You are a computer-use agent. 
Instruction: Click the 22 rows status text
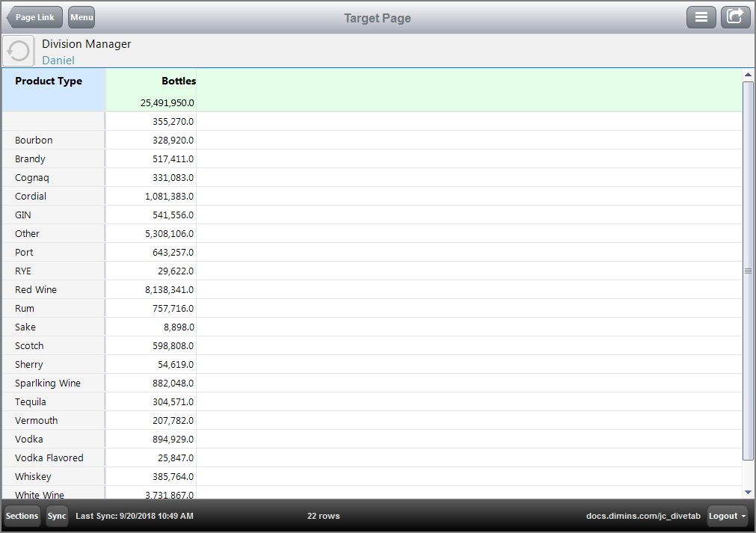point(323,516)
